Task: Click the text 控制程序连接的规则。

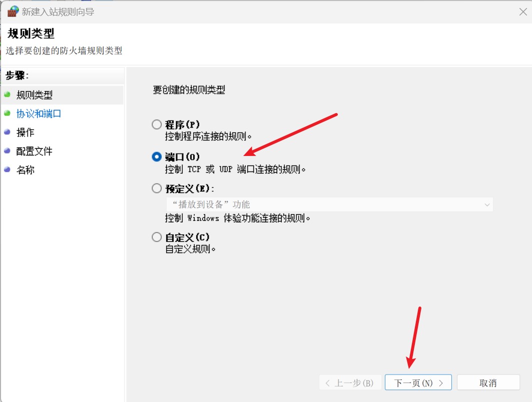Action: point(208,136)
